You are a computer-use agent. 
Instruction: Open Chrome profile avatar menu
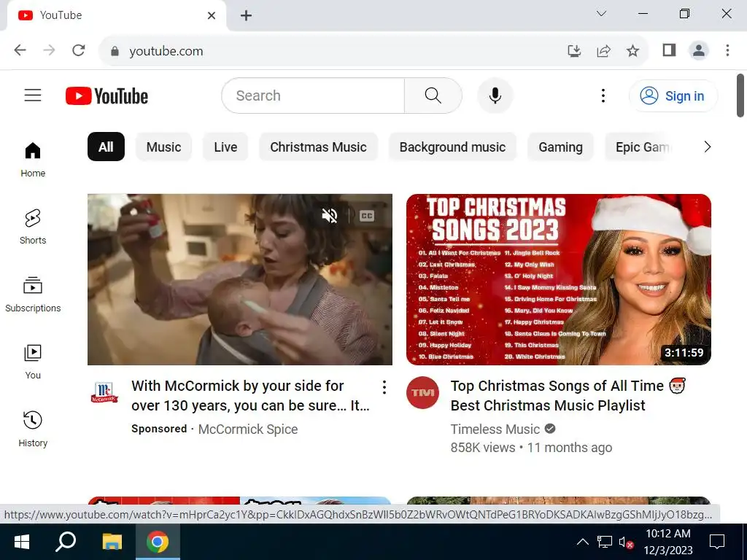698,50
